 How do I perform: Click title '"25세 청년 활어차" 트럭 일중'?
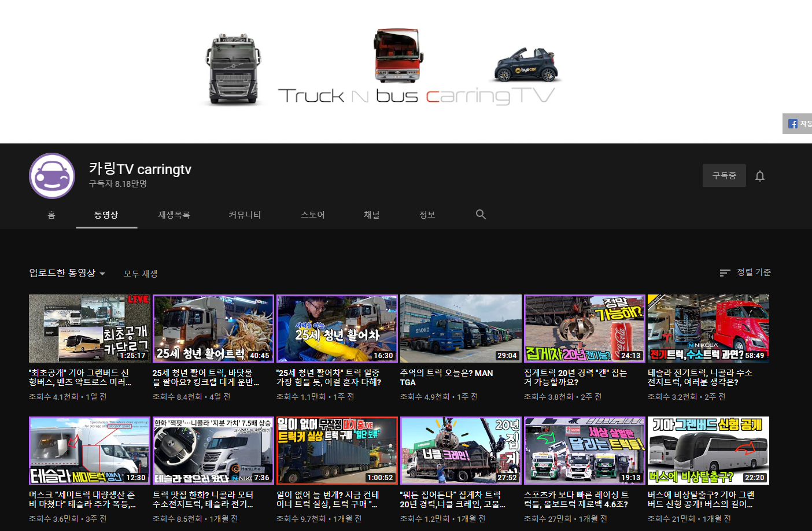[x=329, y=377]
